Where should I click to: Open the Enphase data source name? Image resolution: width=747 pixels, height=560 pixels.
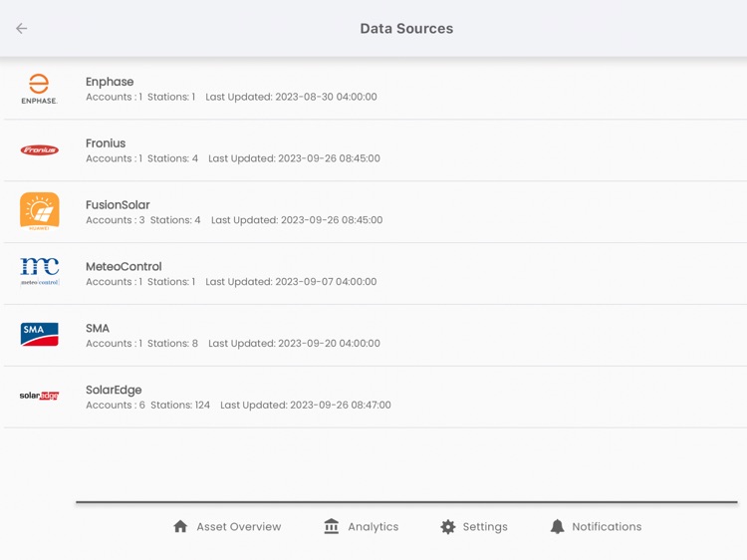(110, 82)
